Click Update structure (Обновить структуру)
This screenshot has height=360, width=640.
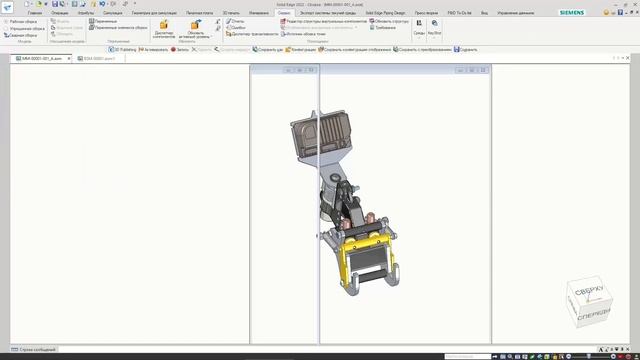coord(389,21)
